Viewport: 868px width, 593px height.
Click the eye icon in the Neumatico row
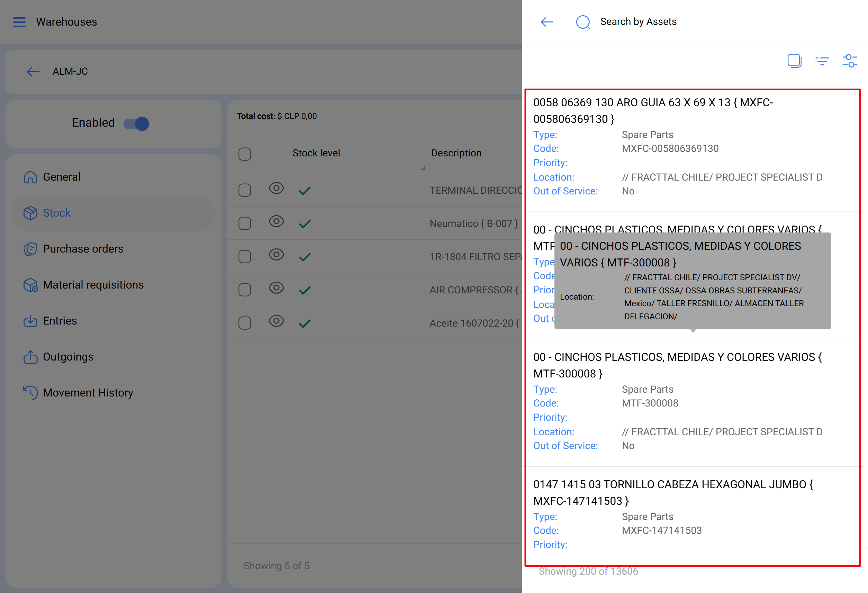pos(277,222)
